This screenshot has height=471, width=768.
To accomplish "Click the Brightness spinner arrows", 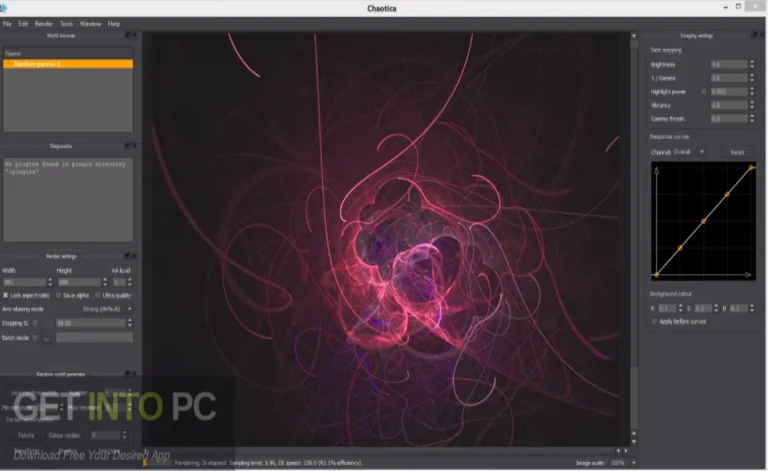I will point(752,64).
